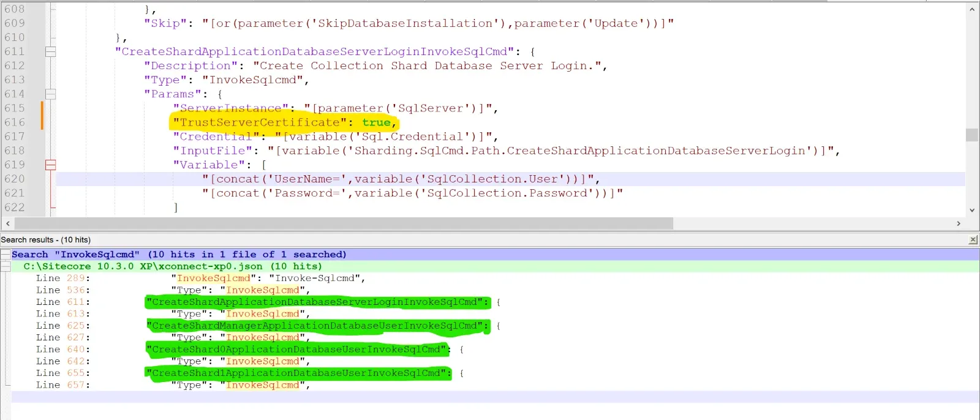Screen dimensions: 980x420
Task: Click the "Description" key on line 612
Action: tap(190, 66)
